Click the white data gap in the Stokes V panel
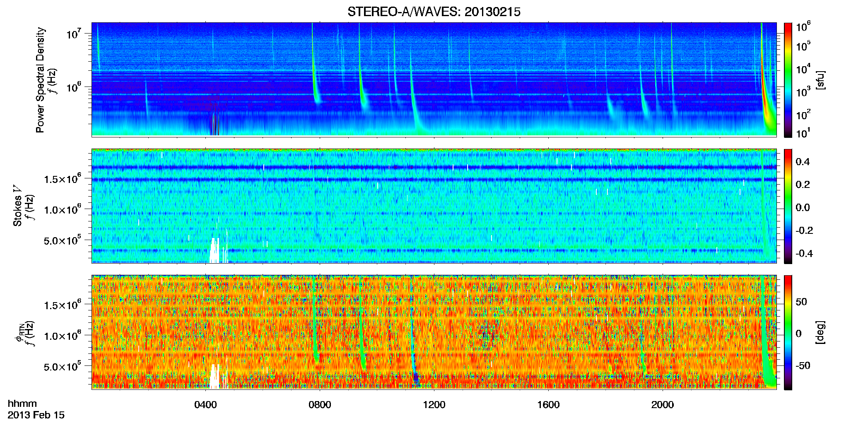 (x=215, y=251)
